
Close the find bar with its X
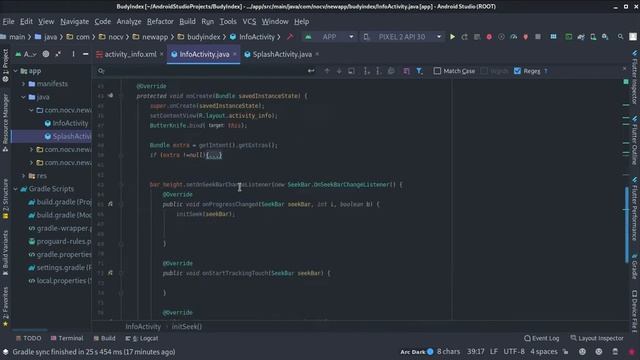point(624,69)
